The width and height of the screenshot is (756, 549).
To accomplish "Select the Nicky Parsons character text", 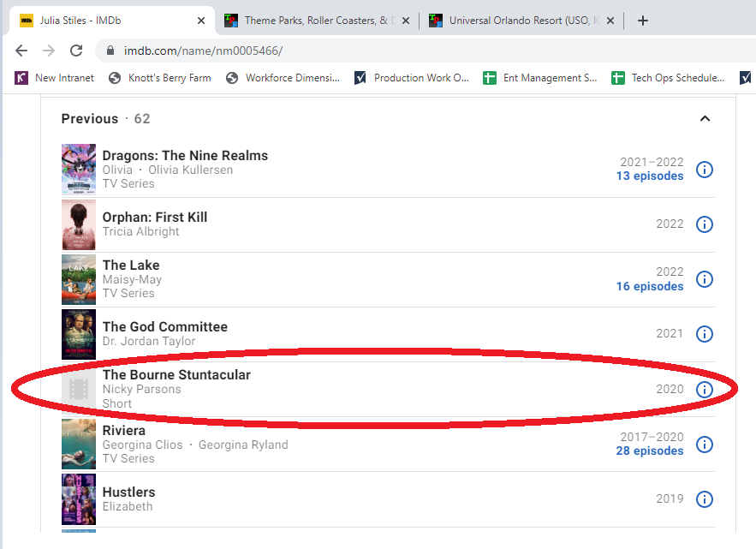I will pos(142,390).
